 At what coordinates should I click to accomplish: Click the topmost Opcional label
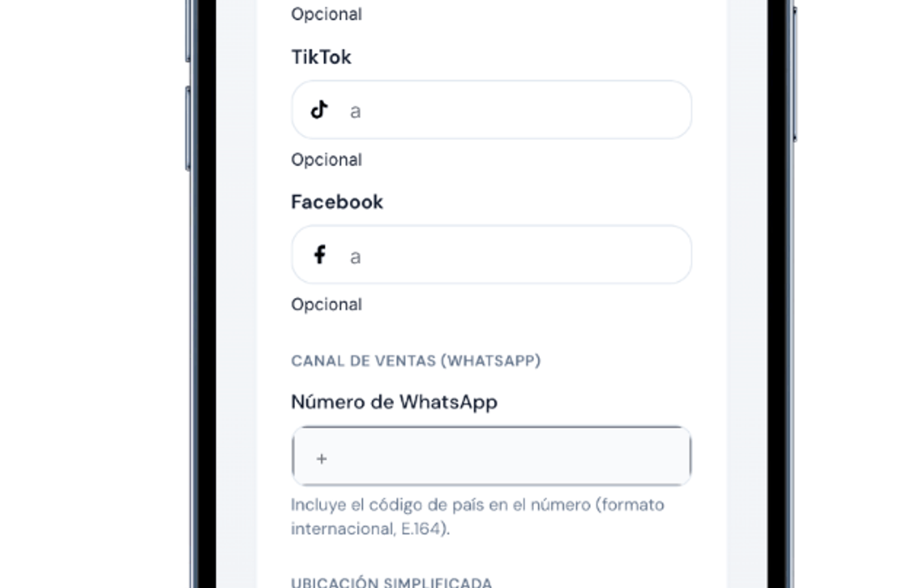326,14
